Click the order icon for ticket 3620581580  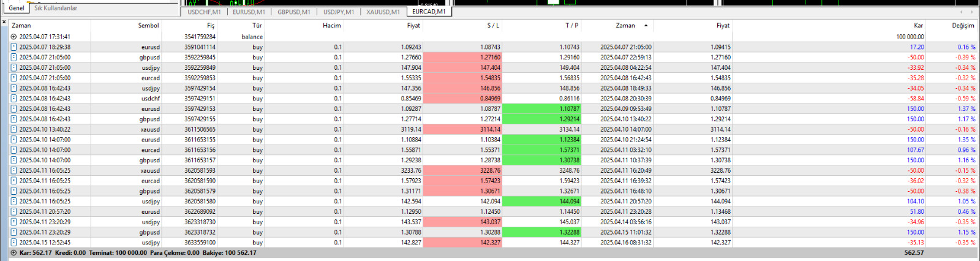pyautogui.click(x=13, y=202)
